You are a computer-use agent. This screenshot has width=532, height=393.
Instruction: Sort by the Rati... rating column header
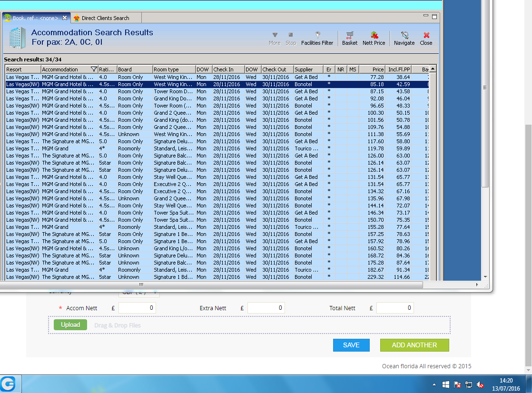(107, 69)
